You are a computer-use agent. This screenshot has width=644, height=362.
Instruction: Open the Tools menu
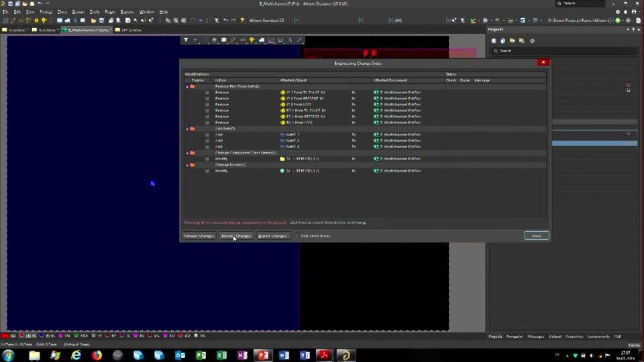(95, 12)
